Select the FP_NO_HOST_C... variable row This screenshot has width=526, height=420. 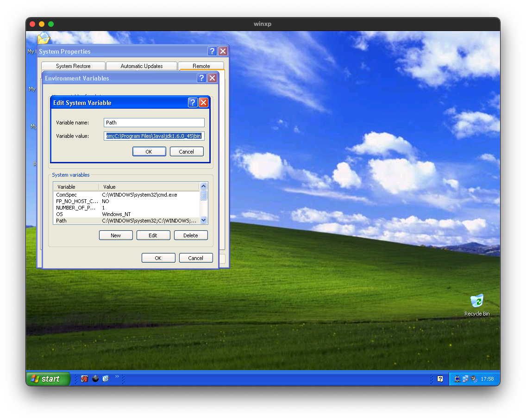[126, 201]
